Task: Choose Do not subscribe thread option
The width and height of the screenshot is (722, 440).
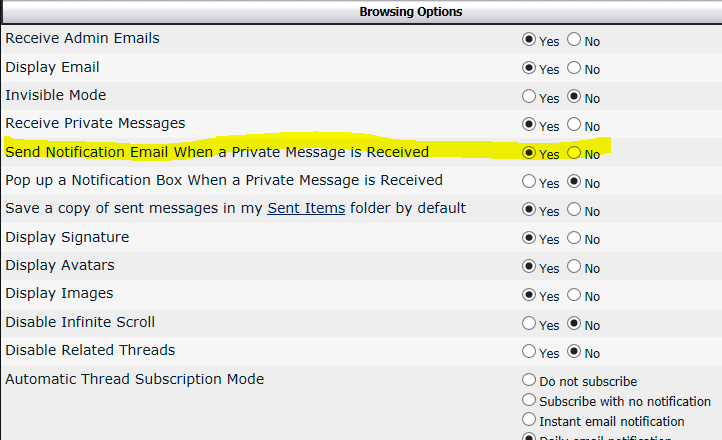Action: (529, 380)
